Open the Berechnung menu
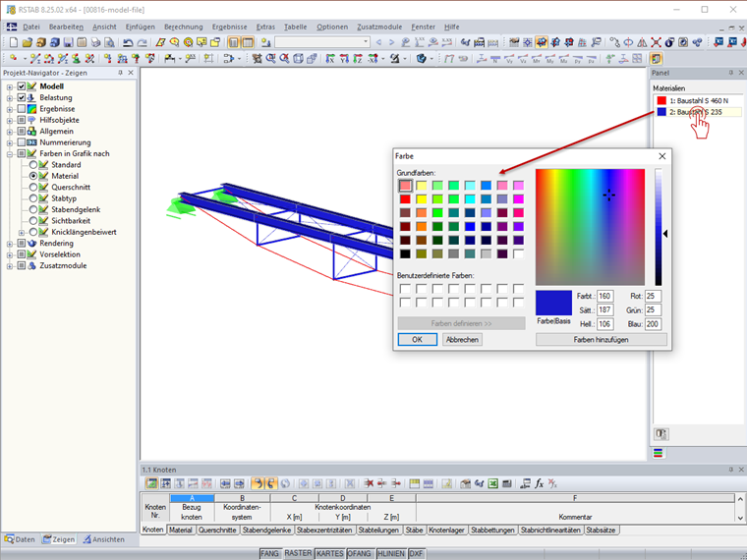Screen dimensions: 747x560 [184, 28]
